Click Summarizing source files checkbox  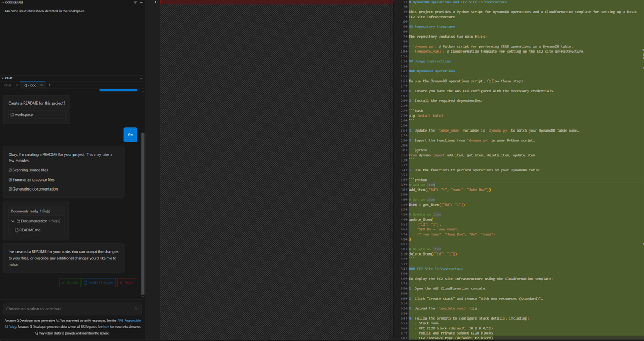point(10,180)
